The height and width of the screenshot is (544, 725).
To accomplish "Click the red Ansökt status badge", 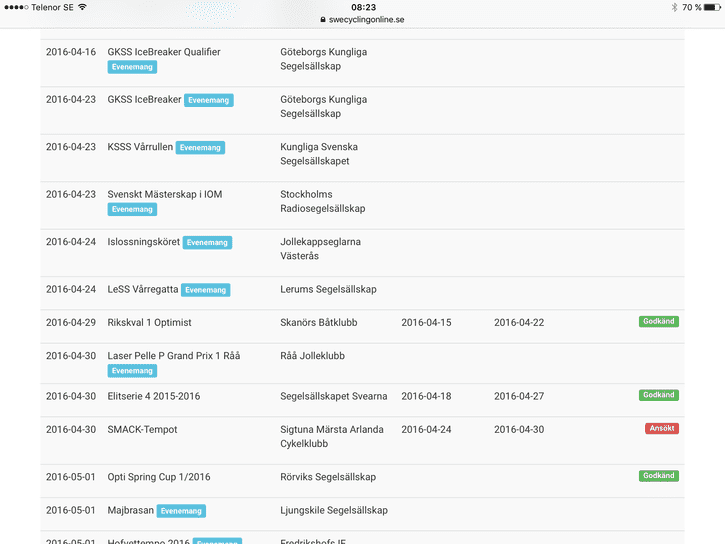I will point(661,429).
